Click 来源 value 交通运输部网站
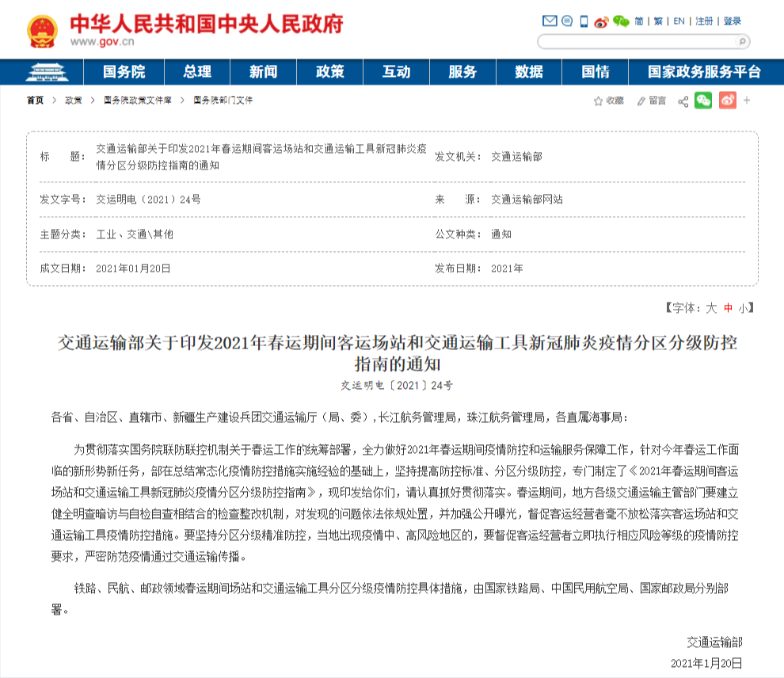The image size is (784, 678). click(527, 200)
